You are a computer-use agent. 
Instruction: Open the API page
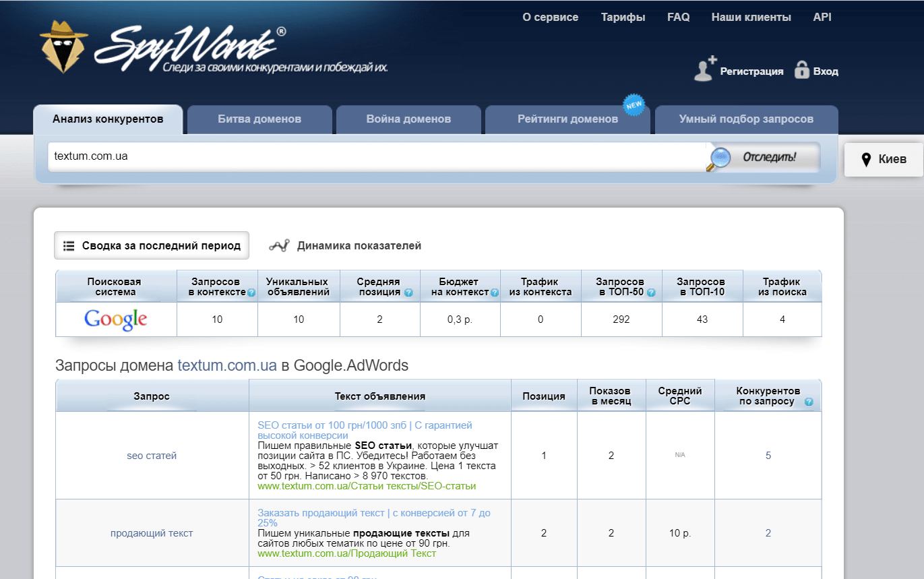click(x=822, y=18)
